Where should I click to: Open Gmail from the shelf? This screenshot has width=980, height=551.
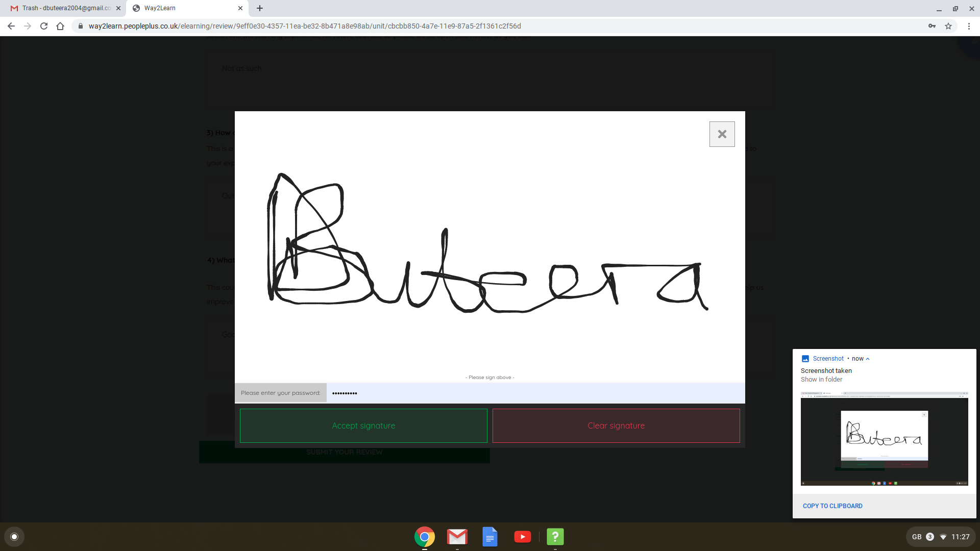[x=457, y=536]
